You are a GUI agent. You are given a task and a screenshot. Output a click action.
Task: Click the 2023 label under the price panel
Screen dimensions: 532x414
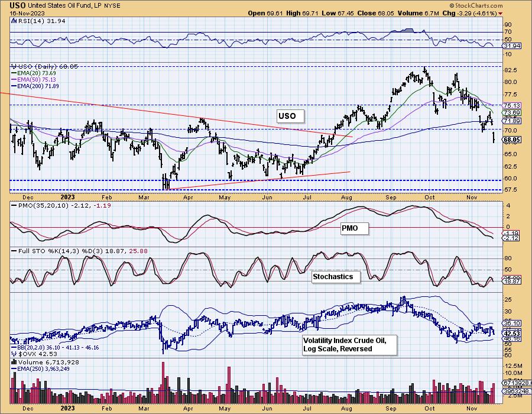tap(67, 197)
